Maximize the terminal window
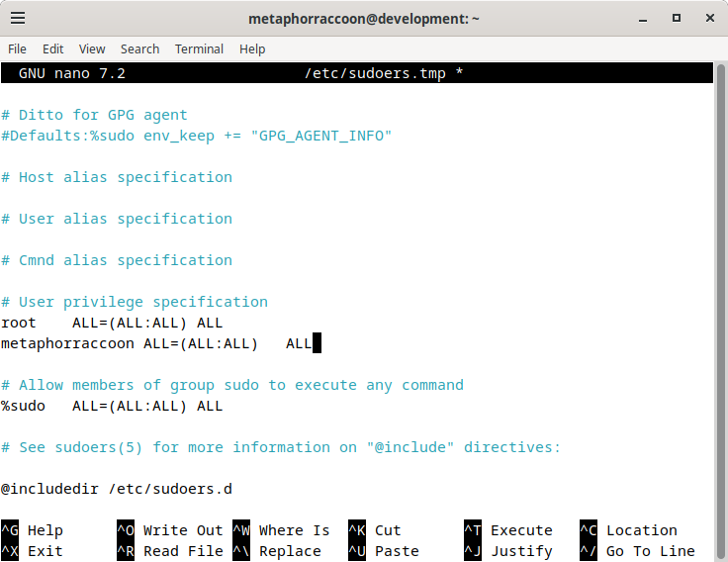The image size is (728, 562). (x=677, y=18)
